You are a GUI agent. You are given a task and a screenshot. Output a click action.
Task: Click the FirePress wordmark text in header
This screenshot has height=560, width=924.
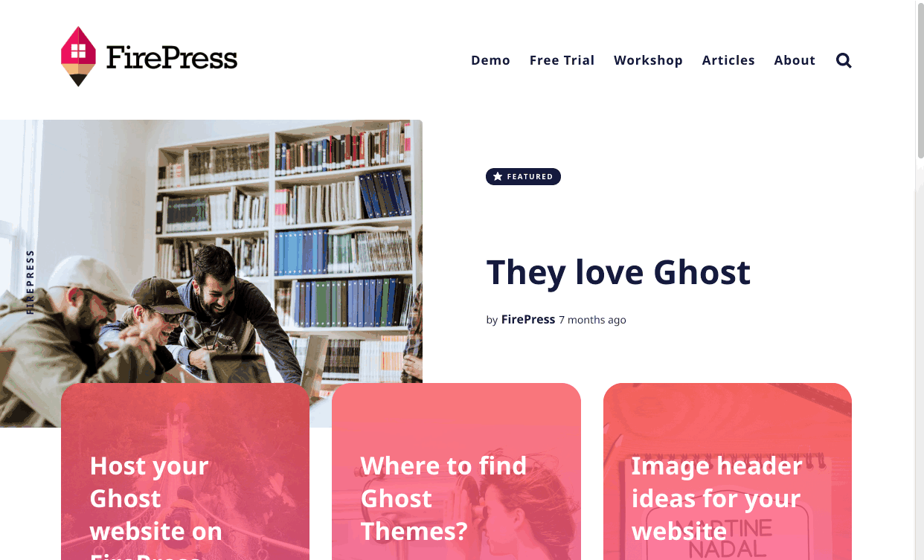[x=172, y=57]
